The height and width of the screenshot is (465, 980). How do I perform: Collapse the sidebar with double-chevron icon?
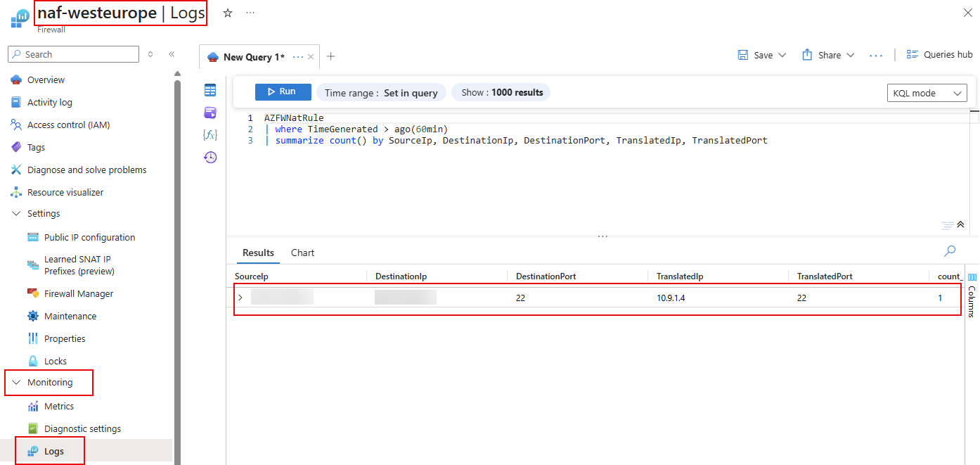click(x=172, y=54)
